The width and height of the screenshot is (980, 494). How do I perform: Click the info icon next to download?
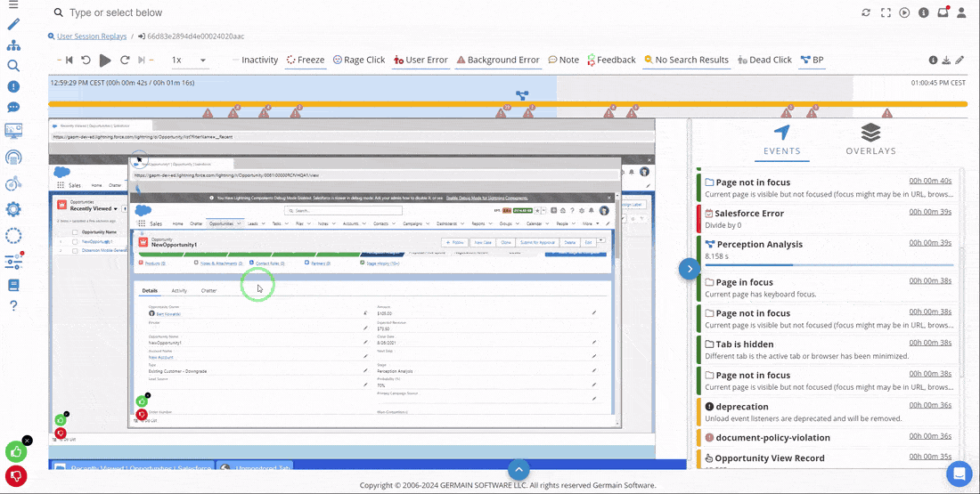click(x=933, y=60)
